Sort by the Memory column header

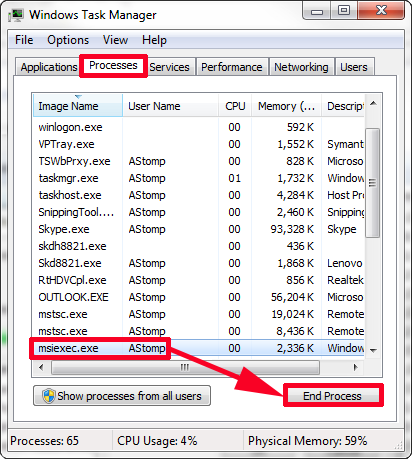point(286,106)
